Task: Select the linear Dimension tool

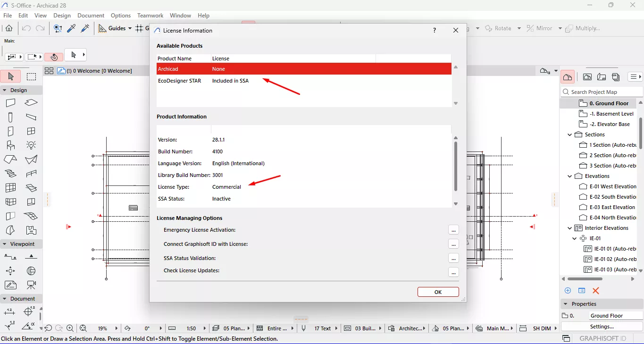Action: 9,311
